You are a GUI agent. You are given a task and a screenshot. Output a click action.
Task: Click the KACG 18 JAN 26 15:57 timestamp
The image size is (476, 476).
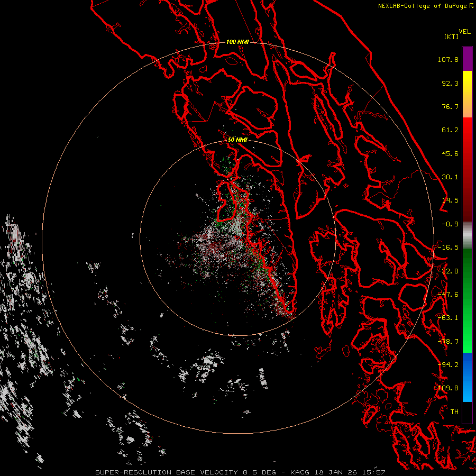[x=337, y=472]
